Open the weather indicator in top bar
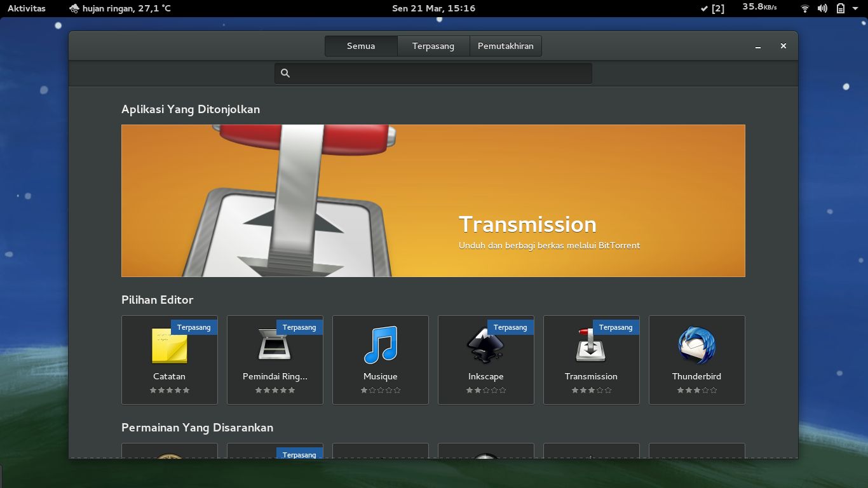The width and height of the screenshot is (868, 488). [119, 8]
